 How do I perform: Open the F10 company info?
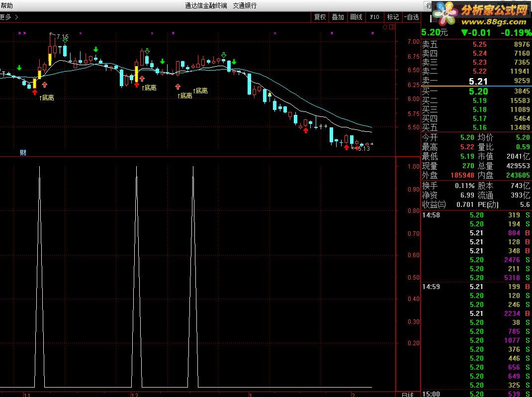[x=374, y=17]
